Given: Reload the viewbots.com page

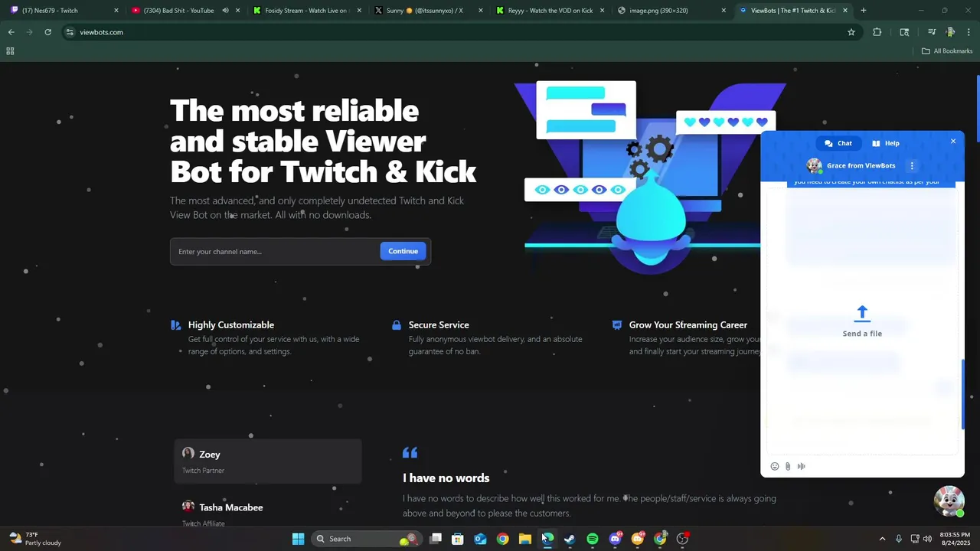Looking at the screenshot, I should point(47,32).
